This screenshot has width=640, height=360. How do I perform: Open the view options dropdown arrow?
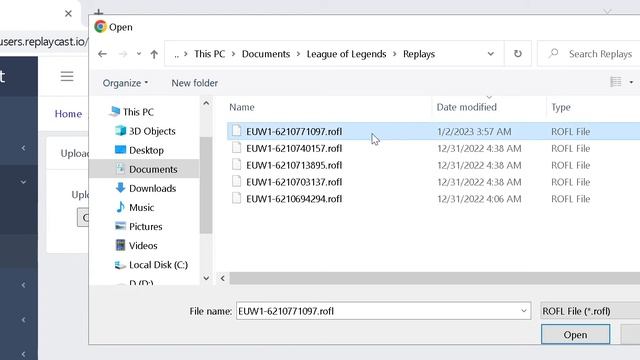631,82
